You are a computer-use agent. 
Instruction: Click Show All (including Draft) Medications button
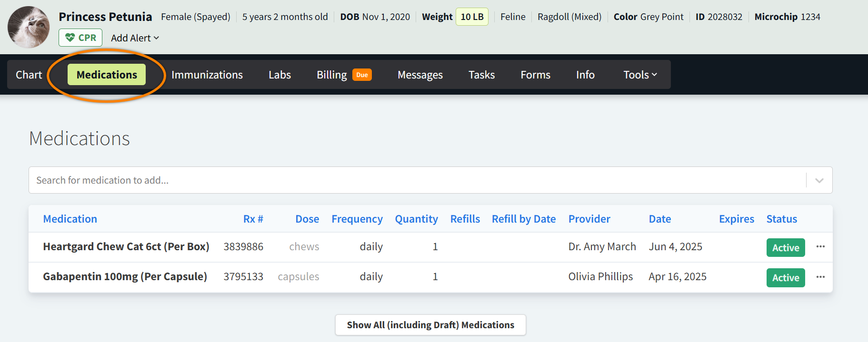click(430, 325)
